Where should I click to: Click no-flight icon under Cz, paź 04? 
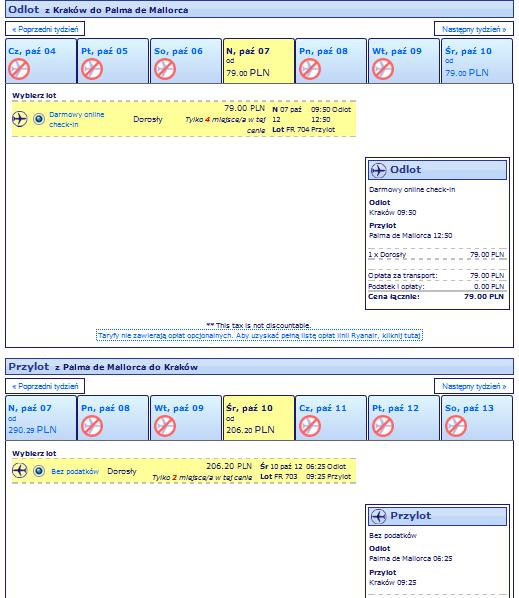19,69
